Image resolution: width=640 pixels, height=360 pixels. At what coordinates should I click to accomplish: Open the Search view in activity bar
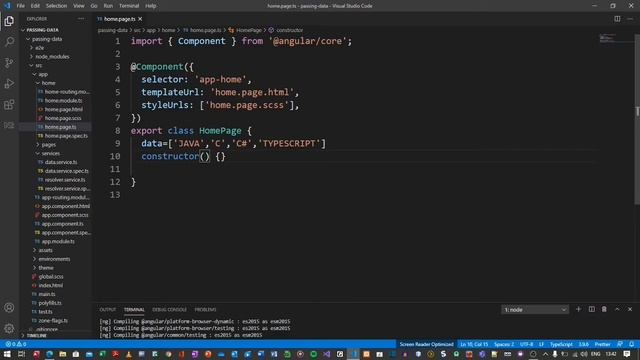point(9,42)
